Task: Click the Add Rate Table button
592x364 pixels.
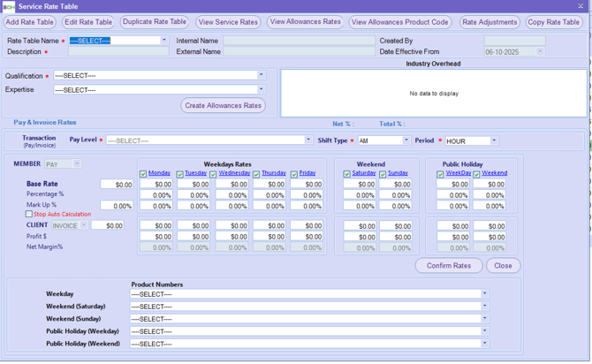Action: (x=29, y=22)
